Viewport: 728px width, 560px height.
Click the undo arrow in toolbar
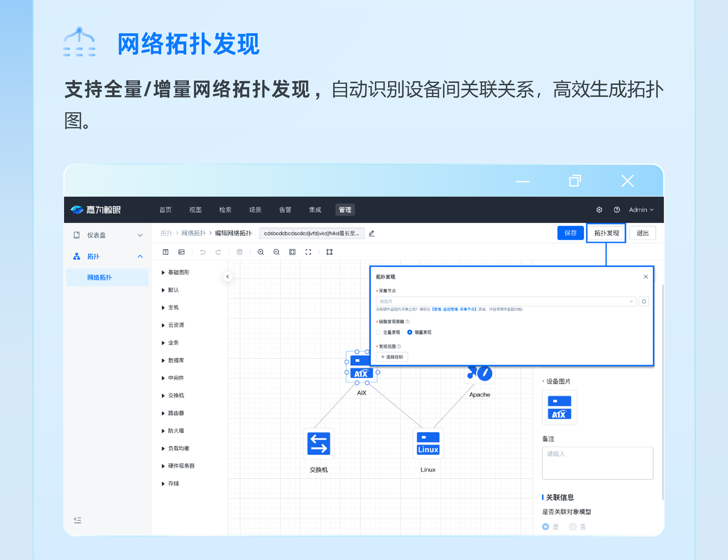coord(203,252)
